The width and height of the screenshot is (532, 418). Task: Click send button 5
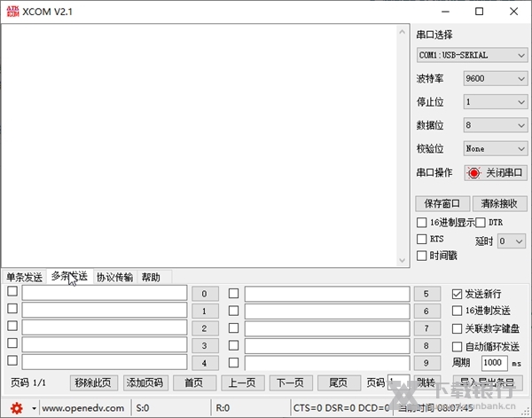426,294
